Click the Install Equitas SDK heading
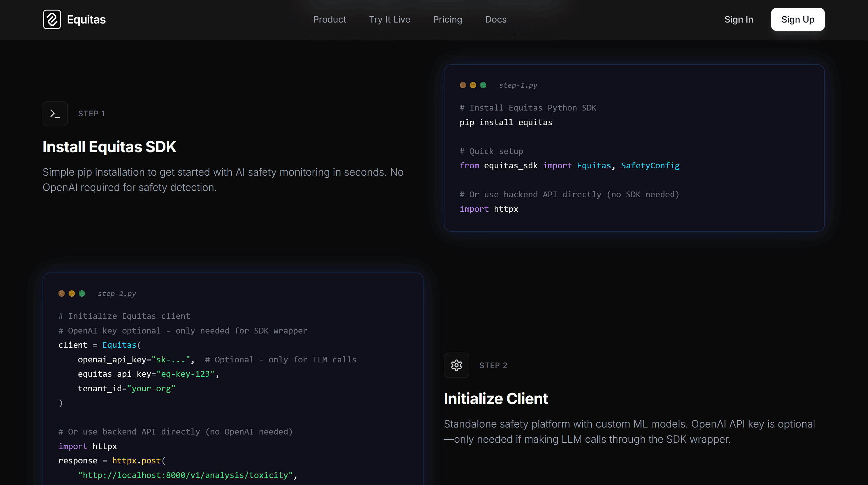The height and width of the screenshot is (485, 868). pyautogui.click(x=109, y=147)
